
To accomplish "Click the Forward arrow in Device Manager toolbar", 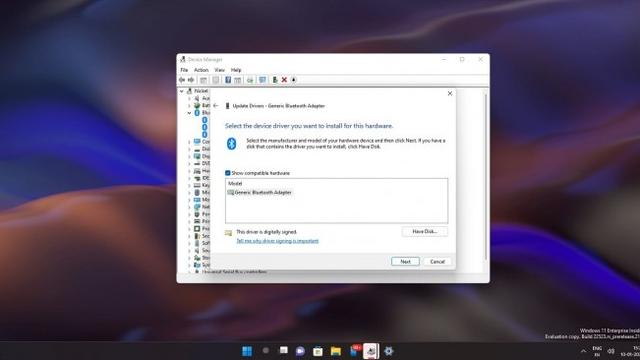I will 191,80.
